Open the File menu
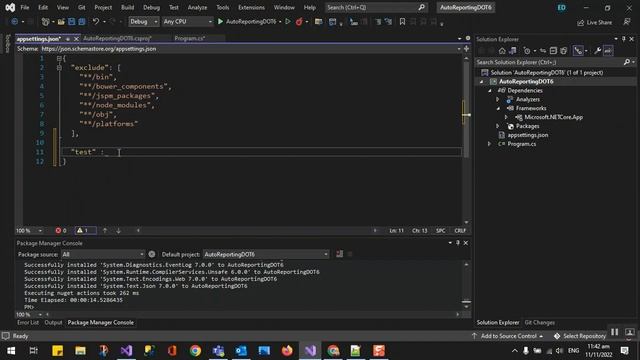The image size is (640, 360). (x=24, y=7)
